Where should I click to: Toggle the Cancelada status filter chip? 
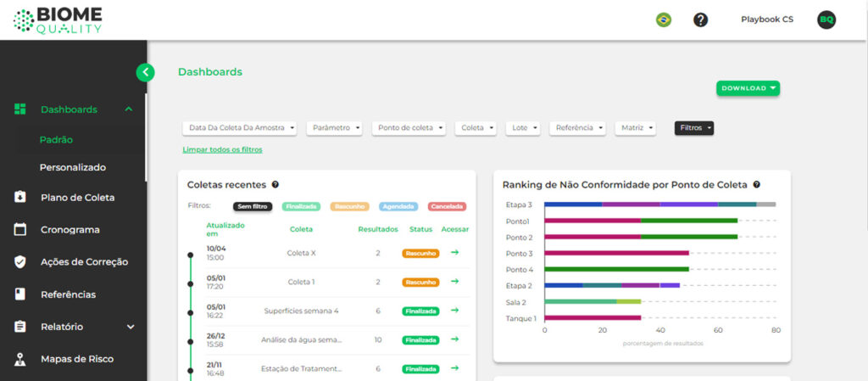pos(447,206)
